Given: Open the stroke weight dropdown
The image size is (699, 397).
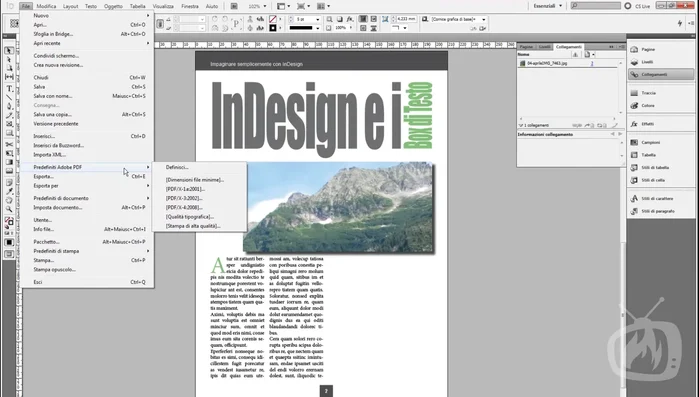Looking at the screenshot, I should click(317, 20).
